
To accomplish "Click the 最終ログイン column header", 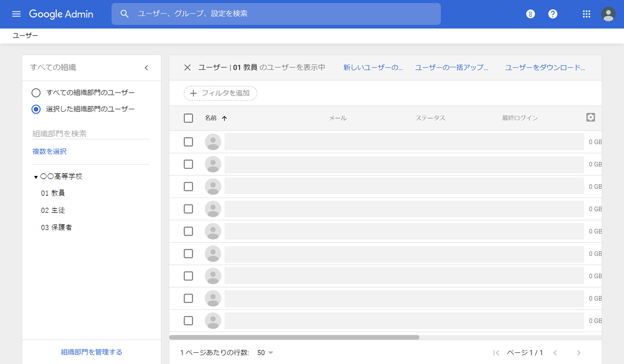I will pyautogui.click(x=520, y=118).
